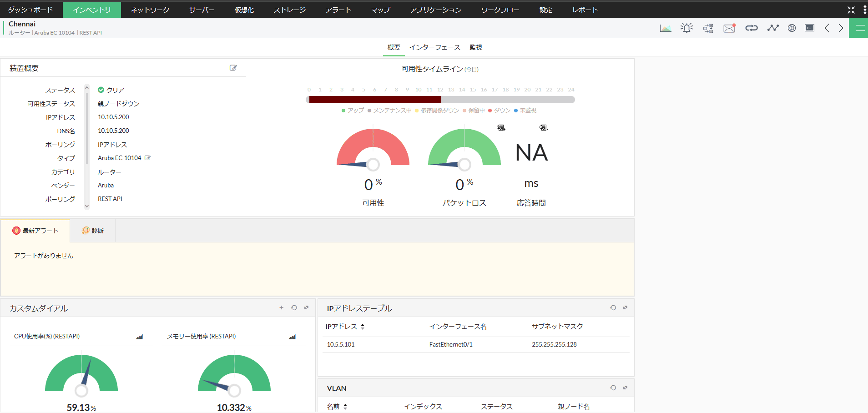Open the workflow diagram icon
The height and width of the screenshot is (413, 868).
(708, 28)
